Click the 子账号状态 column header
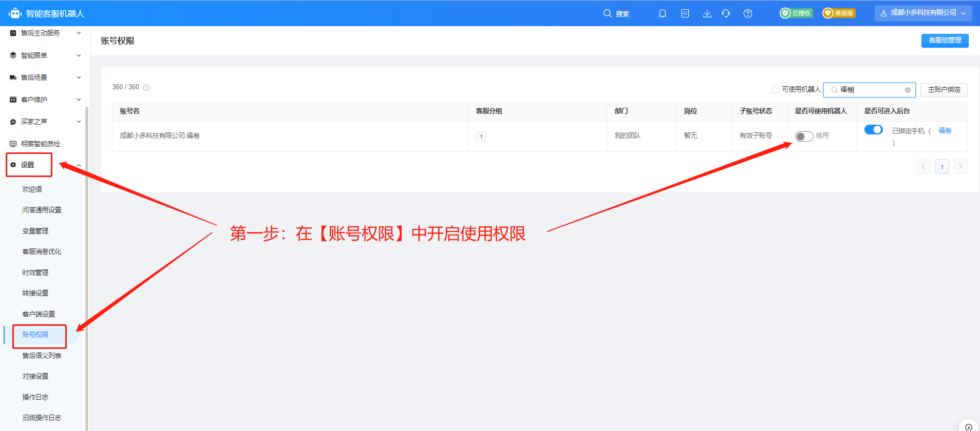Image resolution: width=980 pixels, height=431 pixels. click(x=756, y=111)
